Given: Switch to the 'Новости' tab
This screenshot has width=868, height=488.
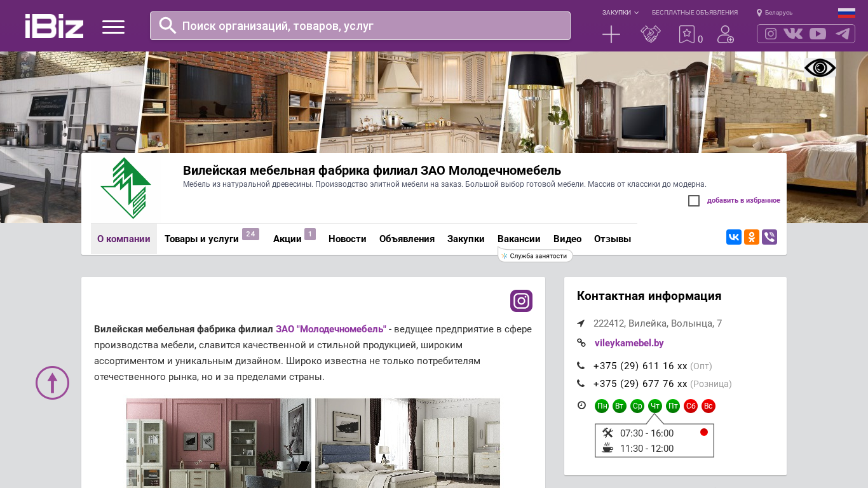Looking at the screenshot, I should [348, 239].
